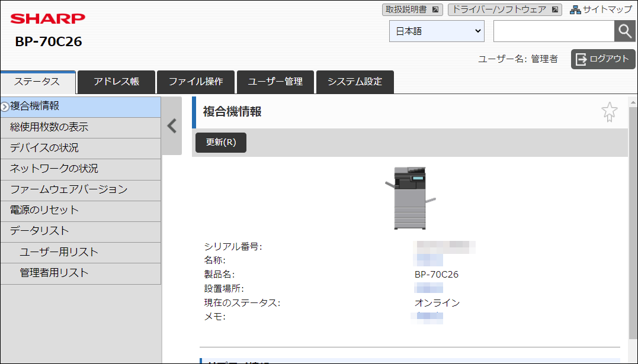Open データリスト menu item
The height and width of the screenshot is (364, 638).
(81, 231)
